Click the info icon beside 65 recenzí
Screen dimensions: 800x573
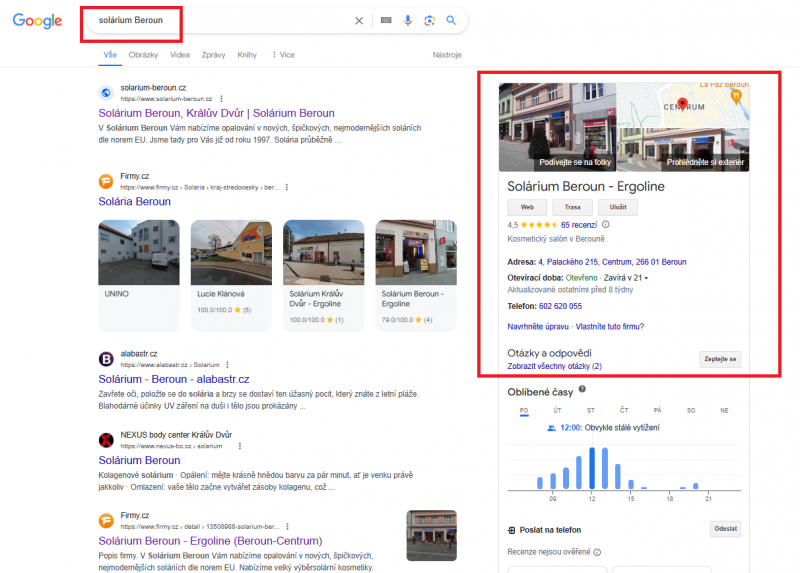point(606,225)
